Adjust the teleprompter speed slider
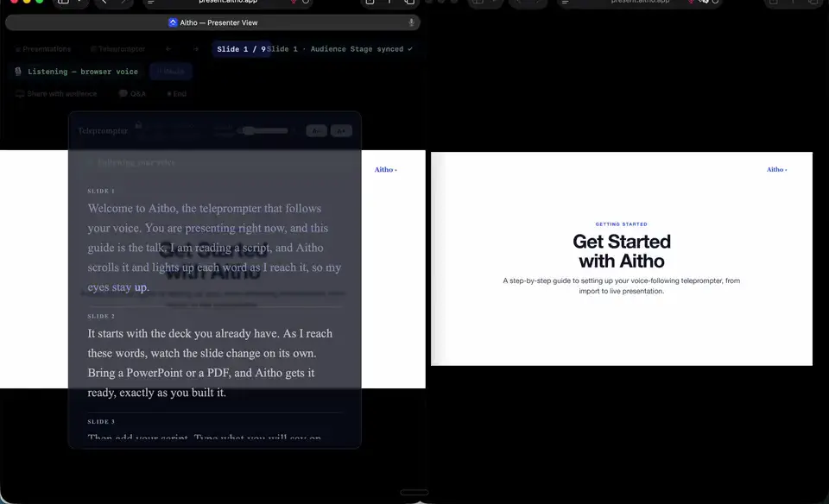This screenshot has height=504, width=829. click(x=263, y=130)
